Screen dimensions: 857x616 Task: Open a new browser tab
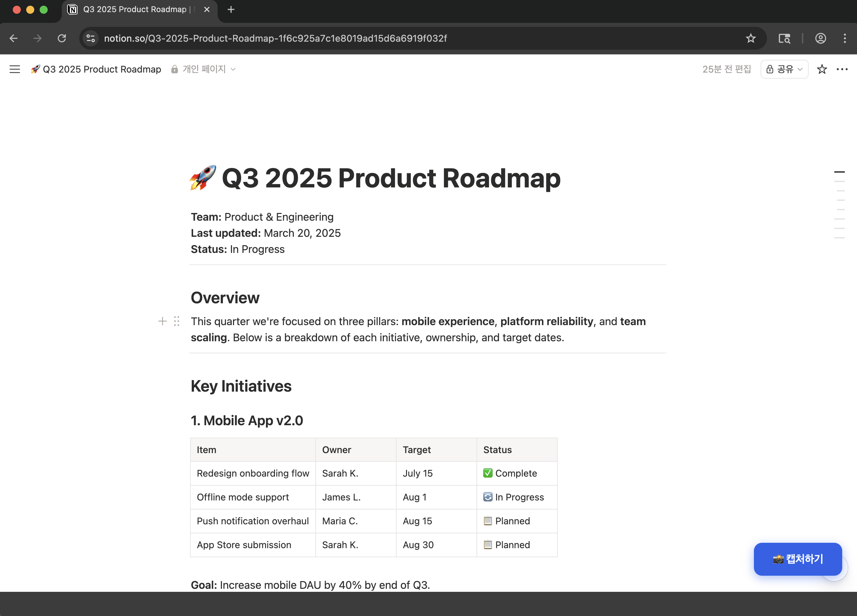(x=231, y=9)
